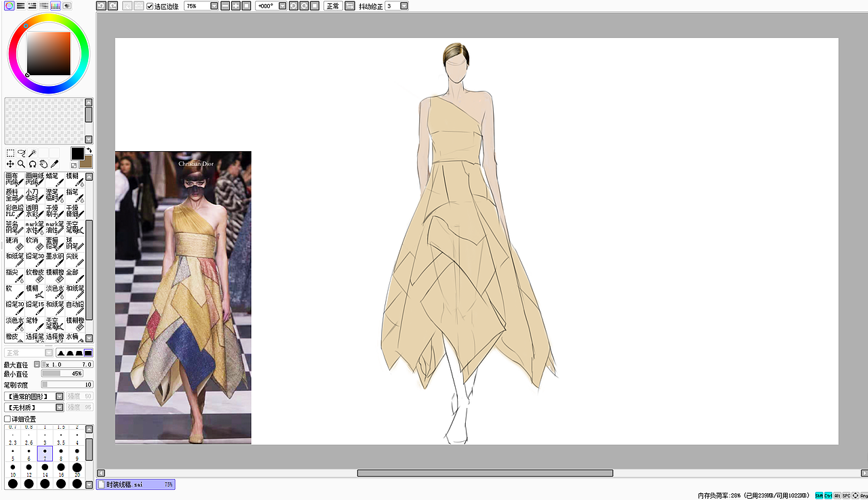Swap foreground and background colors arrow
This screenshot has height=500, width=868.
pos(89,150)
